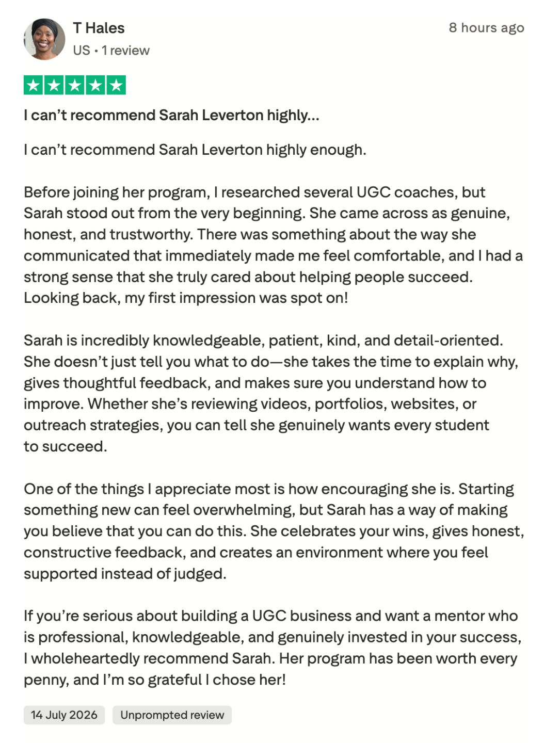The width and height of the screenshot is (560, 743).
Task: Click the '14 July 2026' date tag
Action: coord(64,715)
